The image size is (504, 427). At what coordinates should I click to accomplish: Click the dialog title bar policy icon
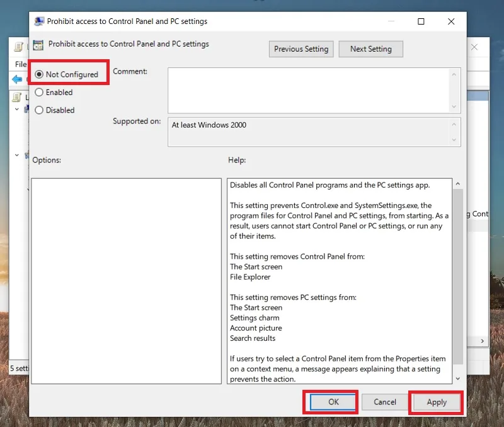click(39, 21)
